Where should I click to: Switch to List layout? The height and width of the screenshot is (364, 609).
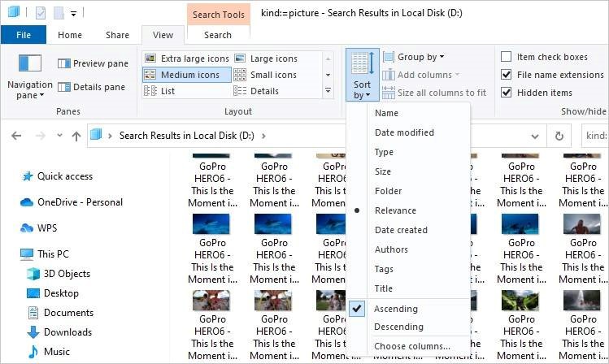(x=159, y=91)
